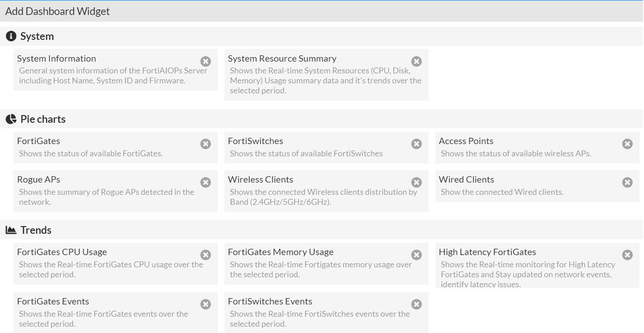Screen dimensions: 644x333
Task: Click the FortiSwitches Events X icon
Action: coord(416,304)
